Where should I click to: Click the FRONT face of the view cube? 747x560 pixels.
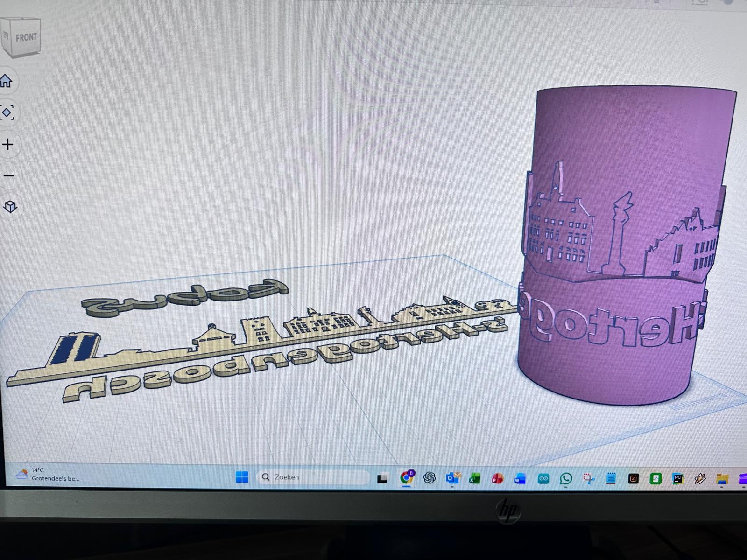click(25, 38)
